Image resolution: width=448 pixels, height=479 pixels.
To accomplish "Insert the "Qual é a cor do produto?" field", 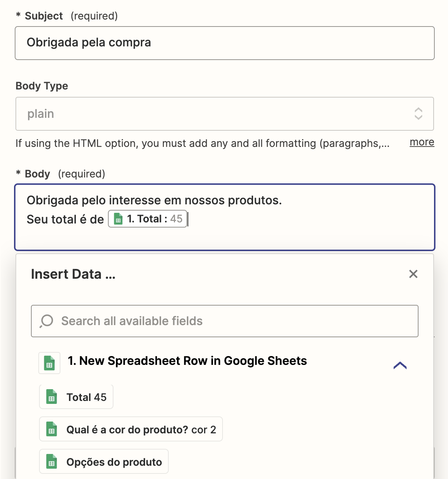I will pos(141,430).
